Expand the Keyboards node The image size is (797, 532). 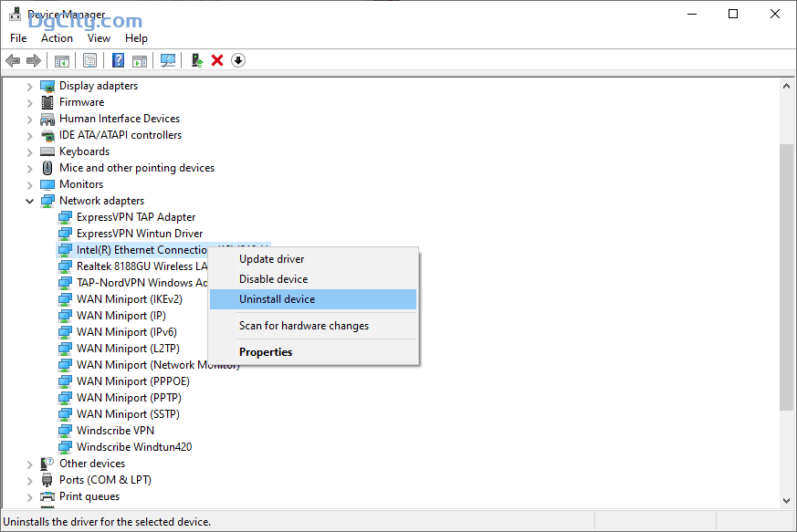(x=29, y=152)
